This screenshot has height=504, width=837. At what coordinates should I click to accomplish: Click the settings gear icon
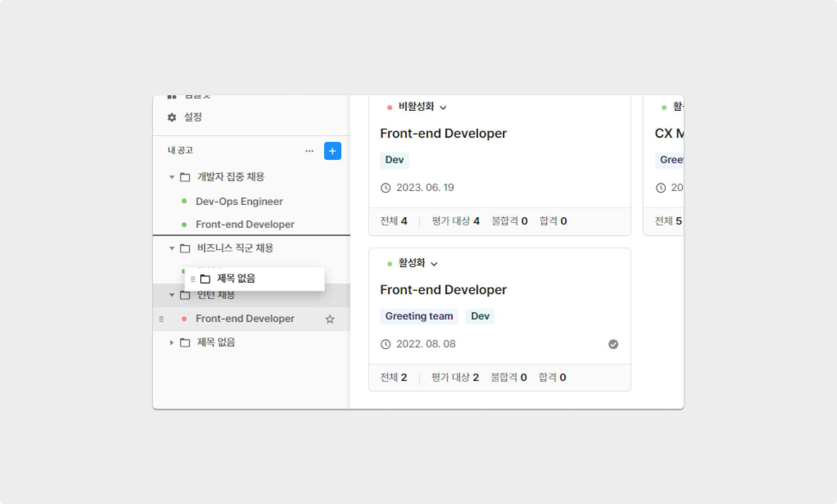point(172,117)
